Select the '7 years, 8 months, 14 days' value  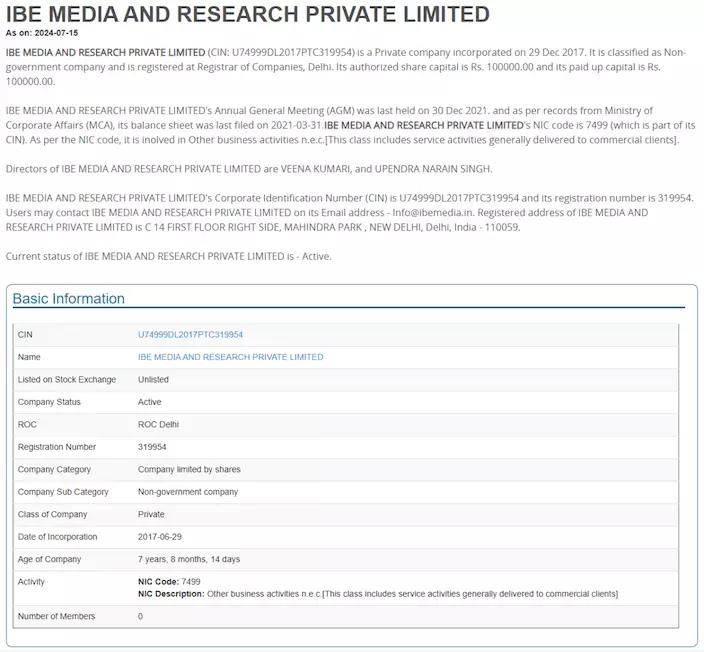189,559
